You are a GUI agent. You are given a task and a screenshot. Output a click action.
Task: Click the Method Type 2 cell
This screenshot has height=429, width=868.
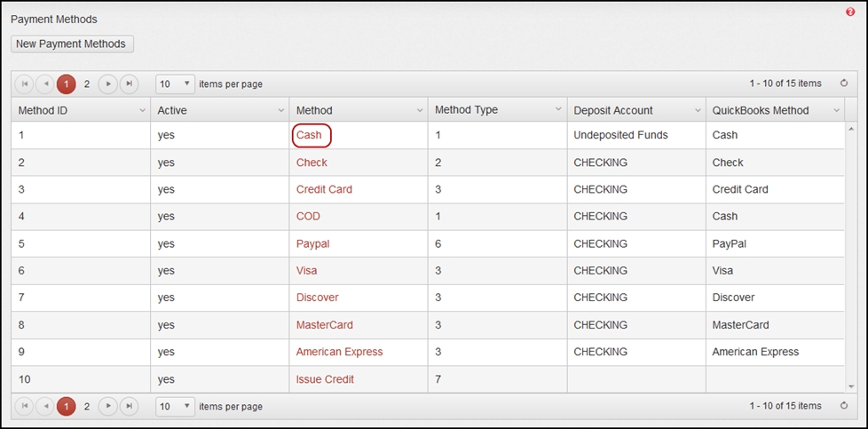pyautogui.click(x=498, y=163)
